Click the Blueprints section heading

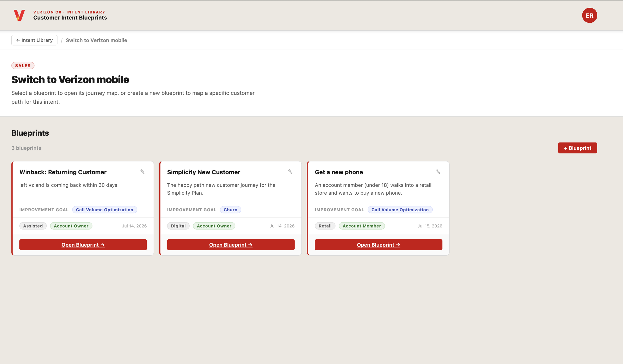point(30,133)
